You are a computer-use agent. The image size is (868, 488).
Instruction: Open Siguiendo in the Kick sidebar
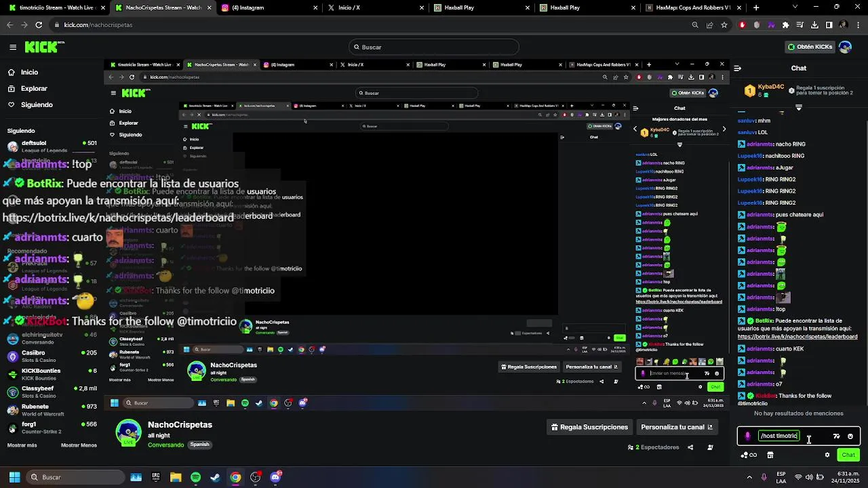click(x=37, y=104)
